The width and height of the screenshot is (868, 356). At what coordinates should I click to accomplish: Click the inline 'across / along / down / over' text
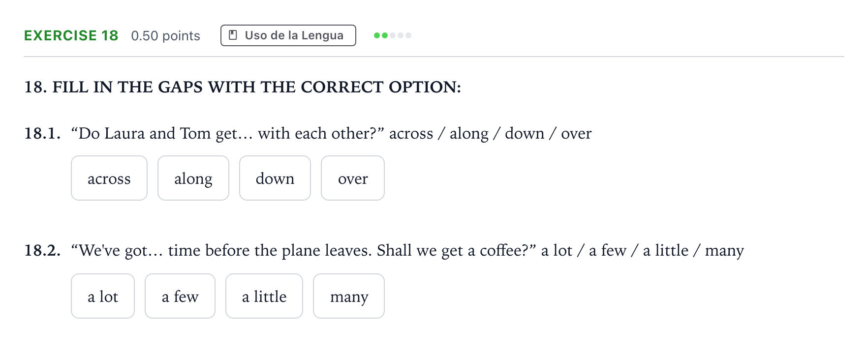pos(491,133)
